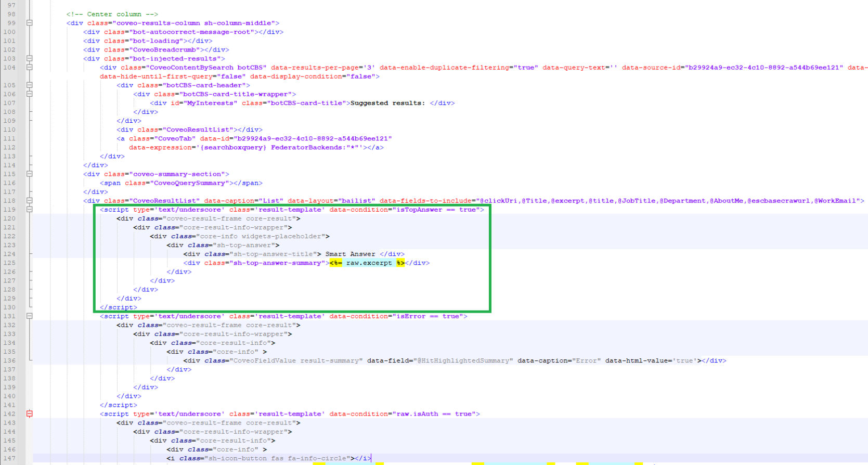Collapse the fold marker on line 99
This screenshot has width=868, height=465.
click(30, 23)
